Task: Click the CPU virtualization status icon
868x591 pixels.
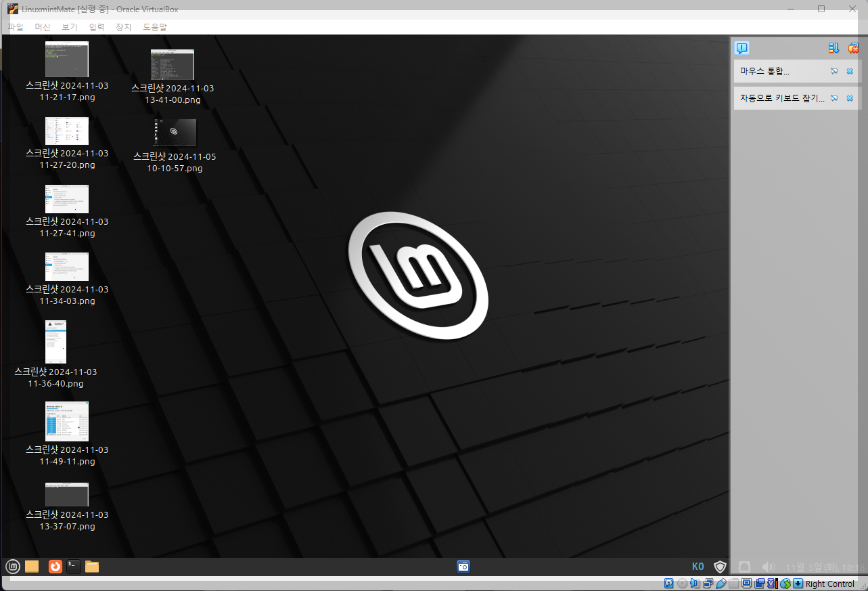Action: click(x=773, y=584)
